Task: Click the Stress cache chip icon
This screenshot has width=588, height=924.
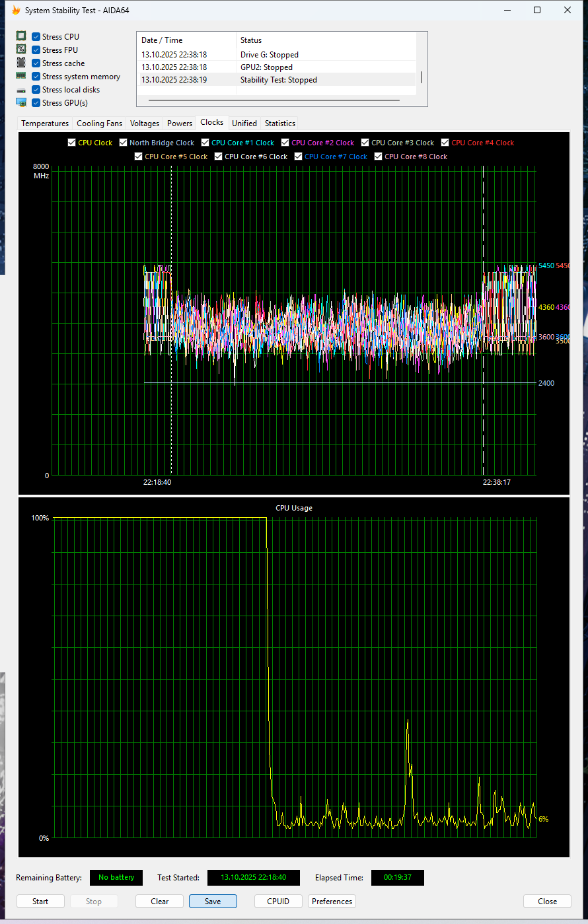Action: click(20, 62)
